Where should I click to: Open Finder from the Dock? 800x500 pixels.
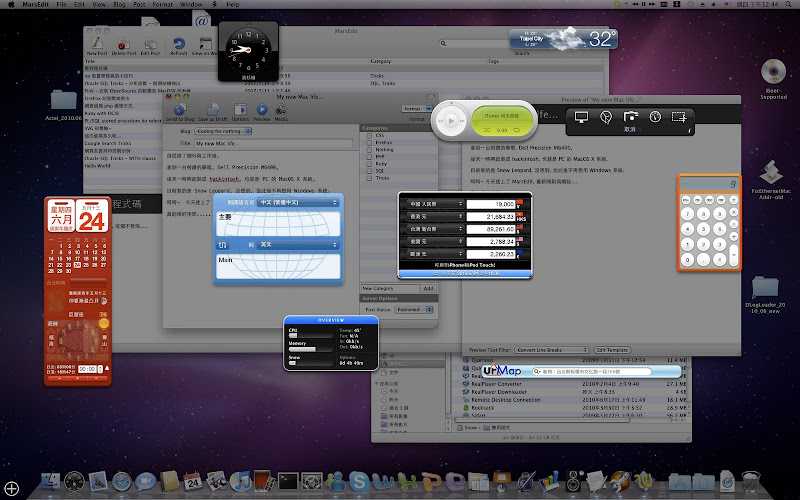(51, 481)
